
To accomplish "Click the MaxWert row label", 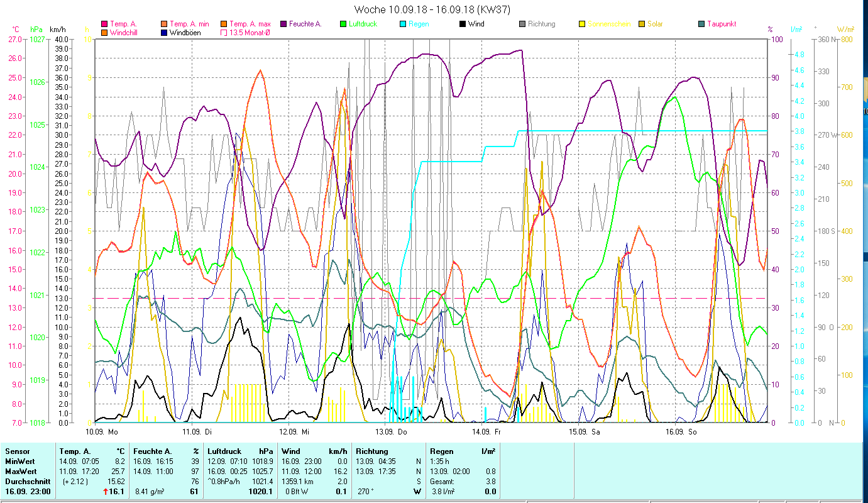I will pos(21,472).
